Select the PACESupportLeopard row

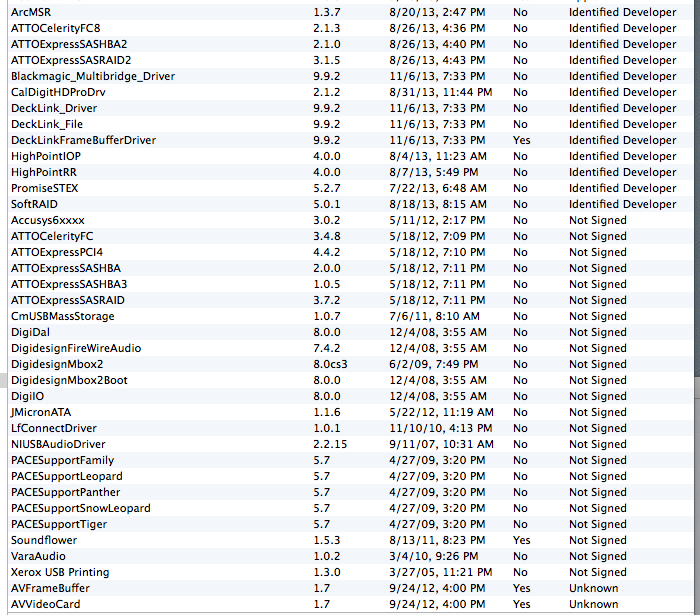350,476
